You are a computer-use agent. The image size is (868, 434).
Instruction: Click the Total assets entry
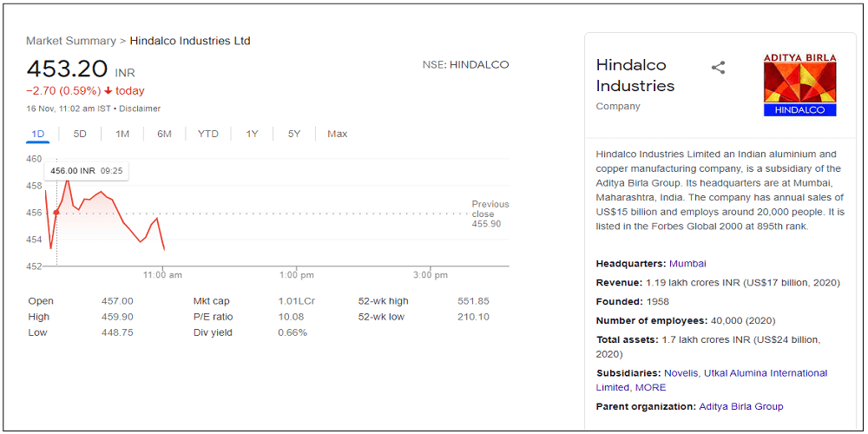click(710, 346)
